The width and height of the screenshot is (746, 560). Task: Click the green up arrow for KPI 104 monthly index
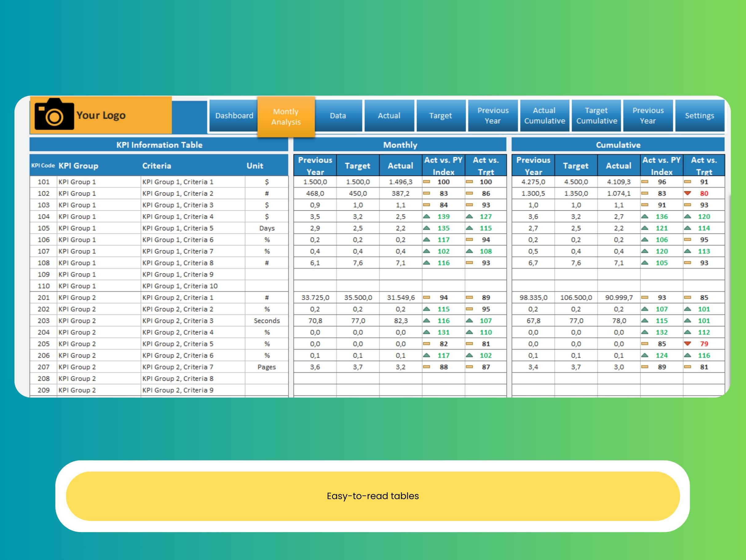point(428,216)
